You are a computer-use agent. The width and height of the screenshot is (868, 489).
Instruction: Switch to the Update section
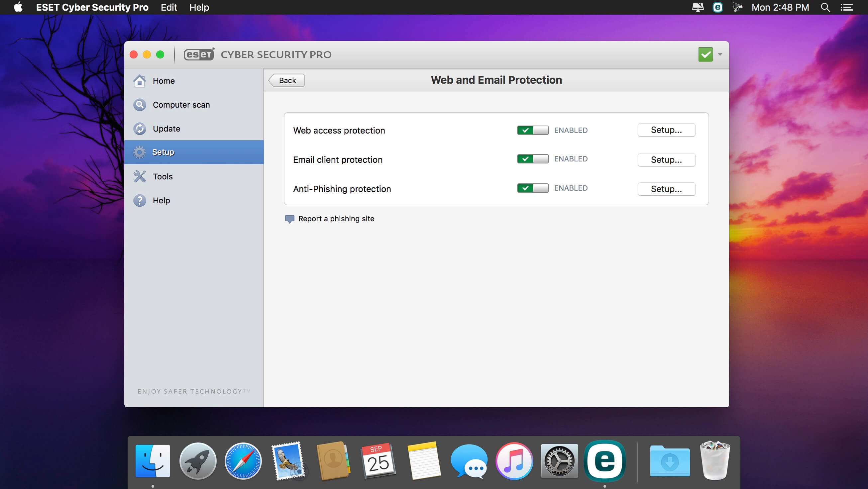pos(194,129)
